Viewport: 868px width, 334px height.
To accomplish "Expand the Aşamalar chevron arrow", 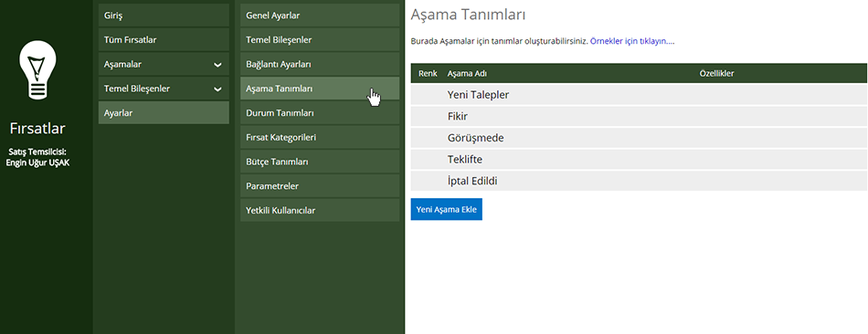I will [217, 65].
